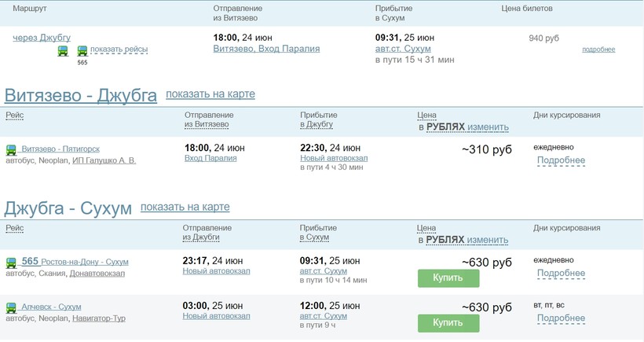Click the bus icon labeled 565 in route summary
This screenshot has height=342, width=644.
(x=82, y=51)
